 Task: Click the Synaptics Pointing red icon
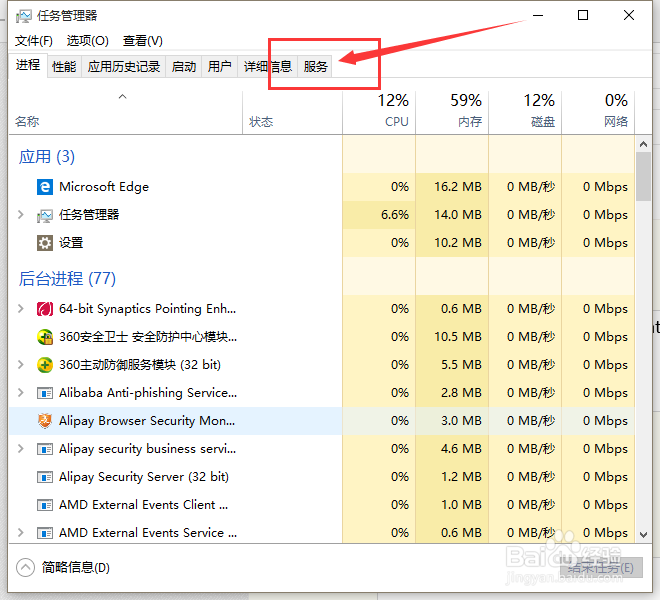45,309
